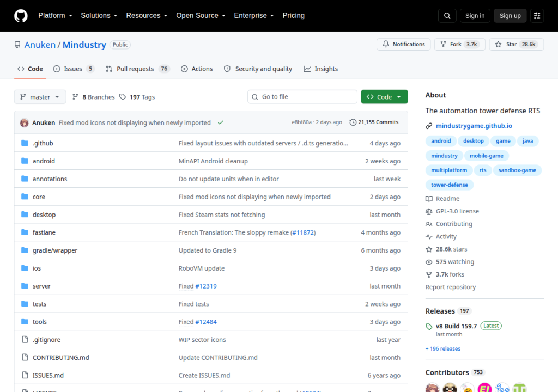Open the appearance settings sliders icon in header
This screenshot has width=558, height=392.
(x=537, y=16)
